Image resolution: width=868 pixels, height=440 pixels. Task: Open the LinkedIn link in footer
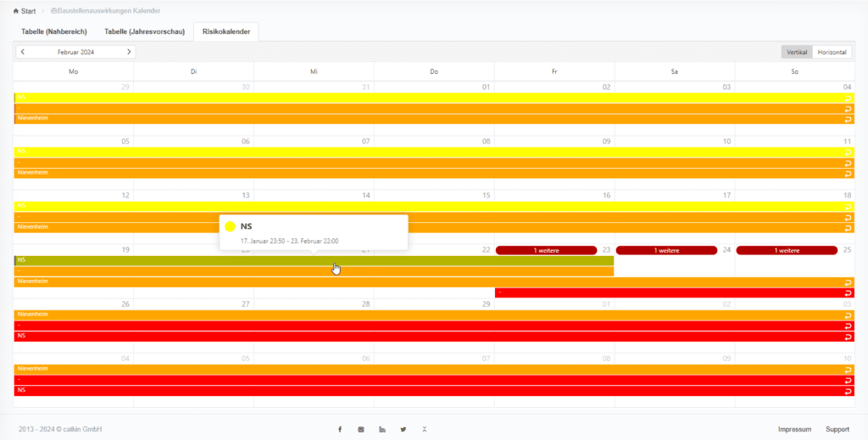pos(382,430)
